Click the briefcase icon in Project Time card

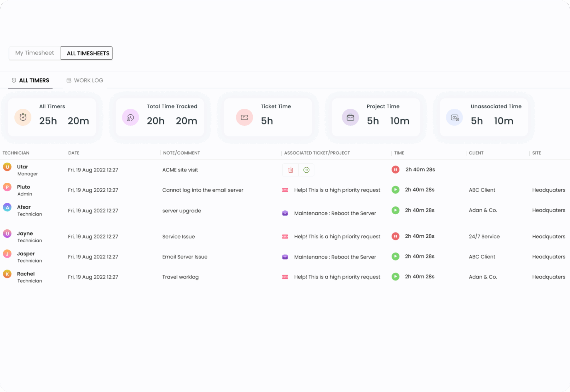[x=350, y=117]
